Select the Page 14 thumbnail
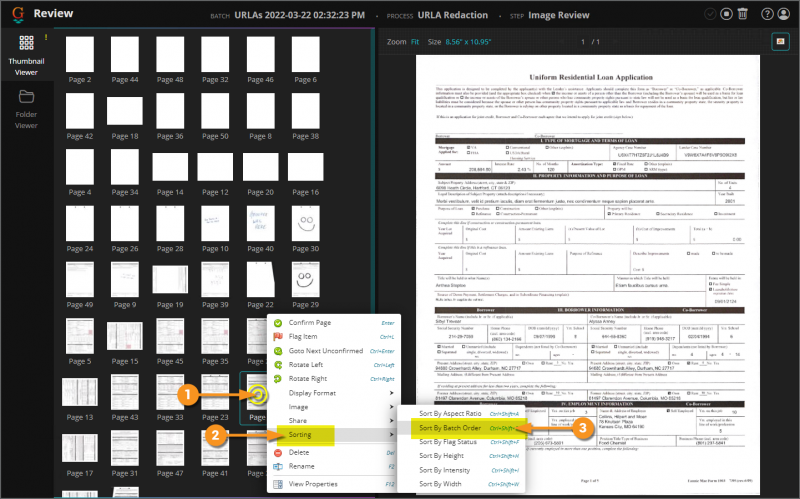The height and width of the screenshot is (499, 800). tap(170, 167)
